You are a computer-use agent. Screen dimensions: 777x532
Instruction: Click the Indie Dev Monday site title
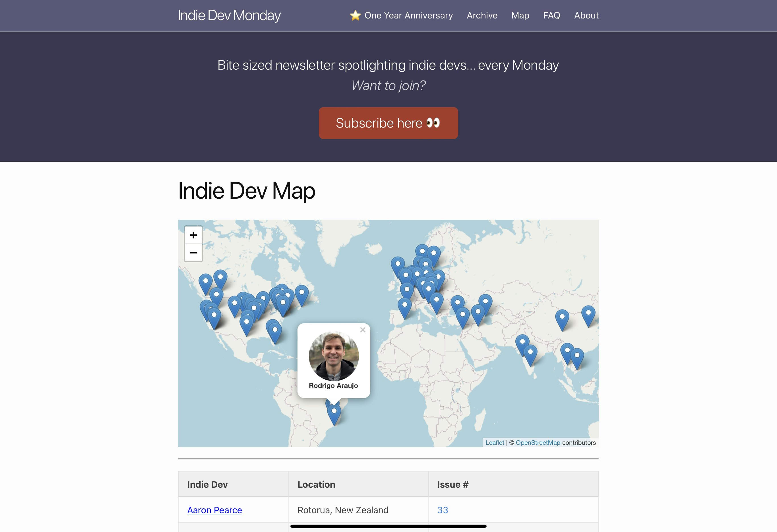[229, 15]
